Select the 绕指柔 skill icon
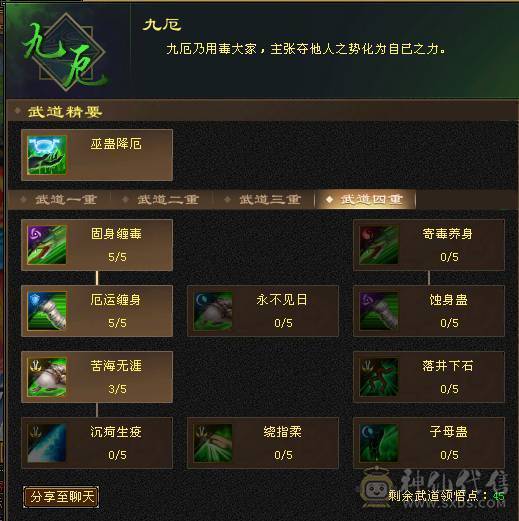The width and height of the screenshot is (519, 521). [213, 443]
